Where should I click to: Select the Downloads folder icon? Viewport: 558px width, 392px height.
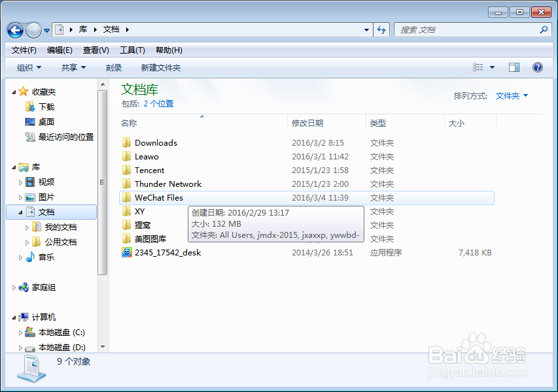pyautogui.click(x=126, y=143)
